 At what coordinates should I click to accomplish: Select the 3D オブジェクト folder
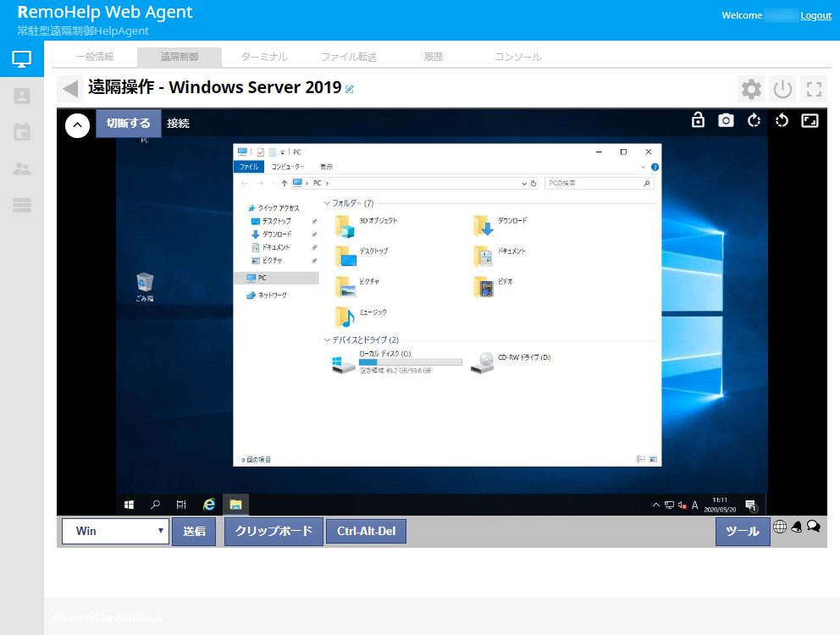click(x=367, y=225)
